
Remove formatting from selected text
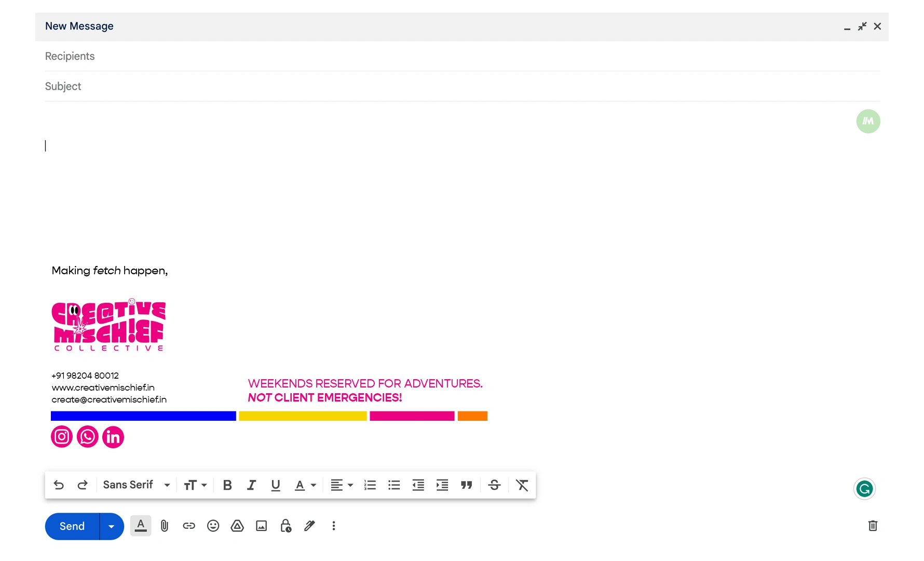coord(522,485)
